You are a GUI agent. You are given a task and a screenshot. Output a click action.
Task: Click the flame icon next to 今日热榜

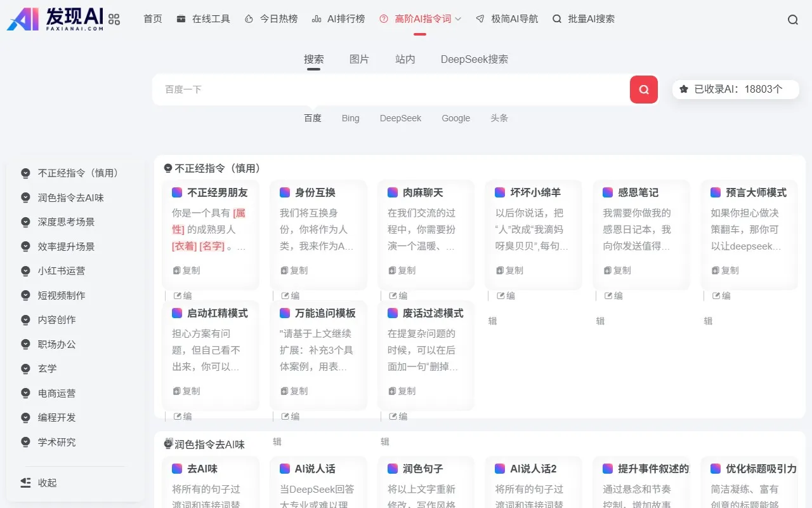coord(250,18)
